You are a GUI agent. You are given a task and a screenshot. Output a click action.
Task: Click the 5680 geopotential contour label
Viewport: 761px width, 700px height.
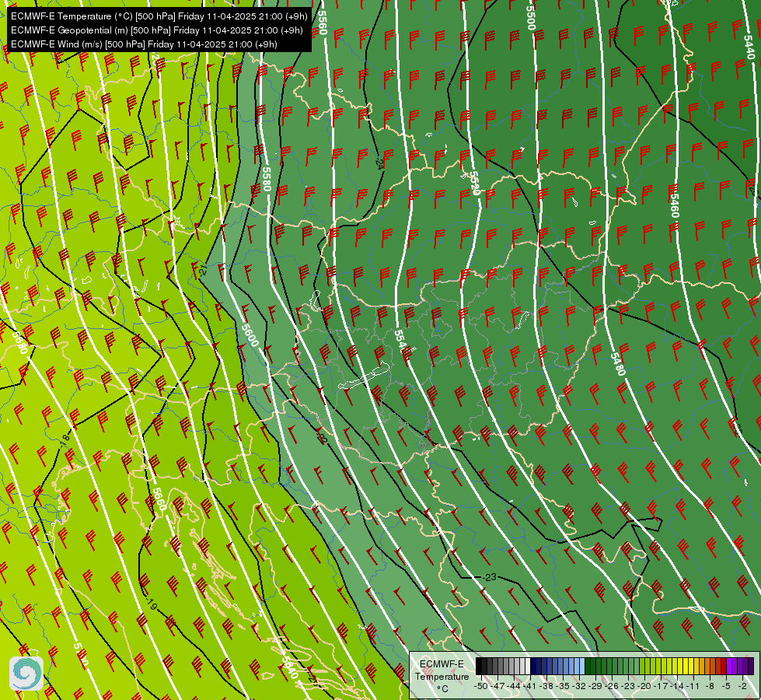coord(20,342)
